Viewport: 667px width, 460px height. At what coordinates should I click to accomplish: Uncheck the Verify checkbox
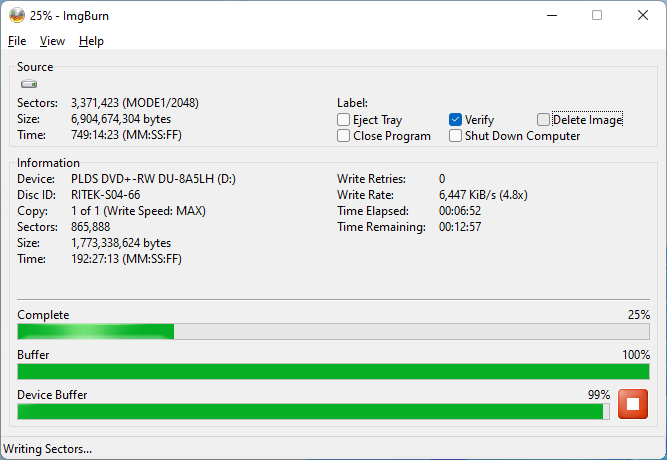tap(456, 120)
